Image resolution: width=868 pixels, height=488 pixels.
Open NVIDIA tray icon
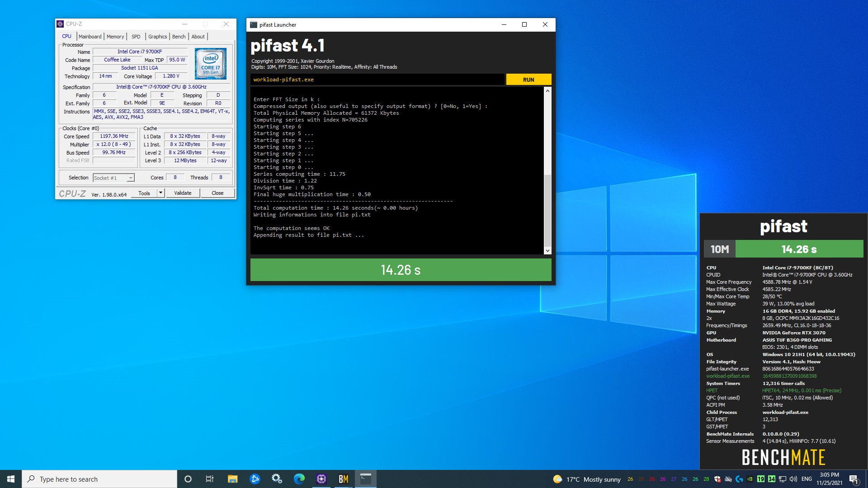[750, 479]
